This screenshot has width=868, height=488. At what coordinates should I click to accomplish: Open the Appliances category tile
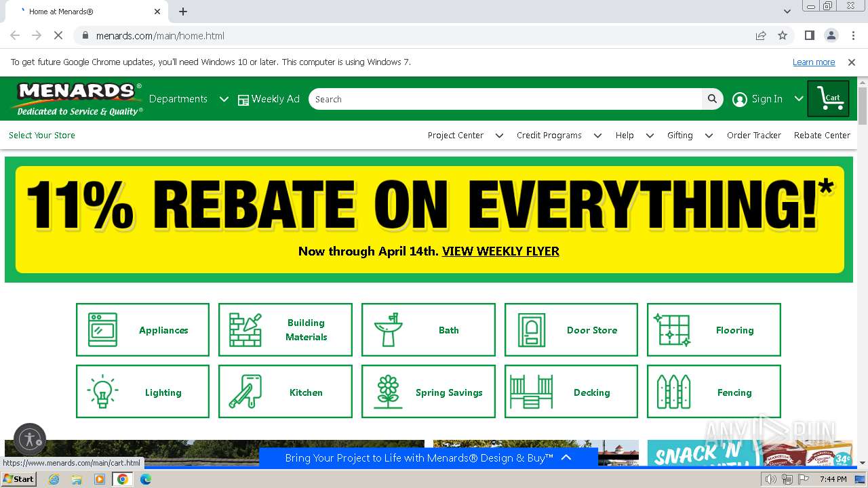pos(142,330)
